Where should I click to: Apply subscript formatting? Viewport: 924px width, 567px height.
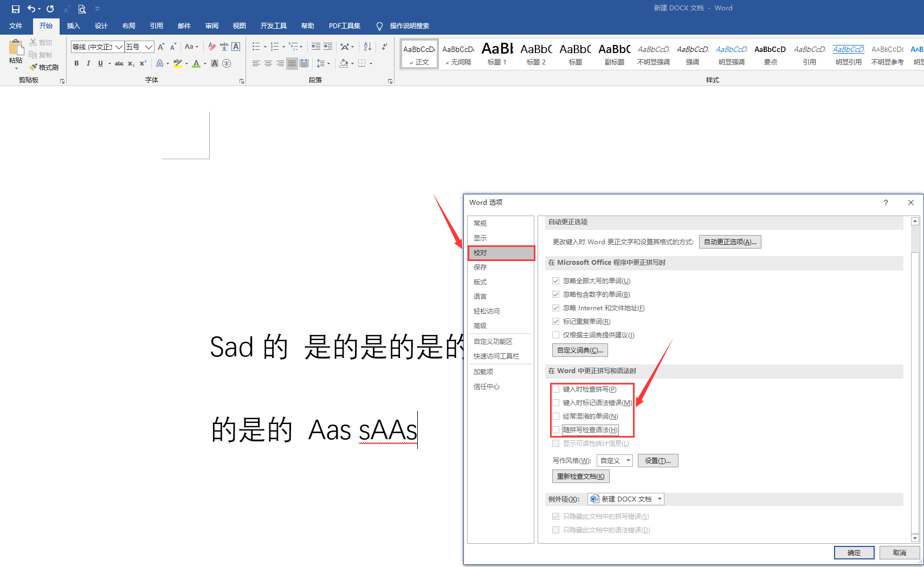coord(131,63)
